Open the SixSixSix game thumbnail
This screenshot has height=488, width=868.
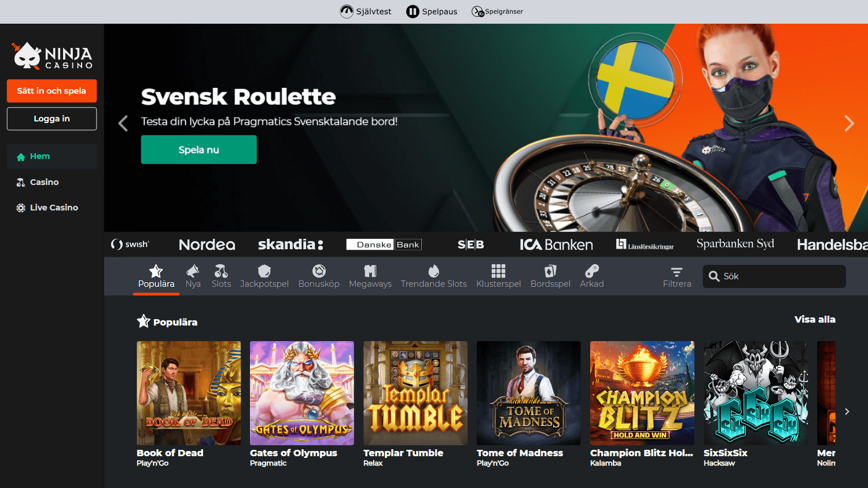(x=756, y=393)
